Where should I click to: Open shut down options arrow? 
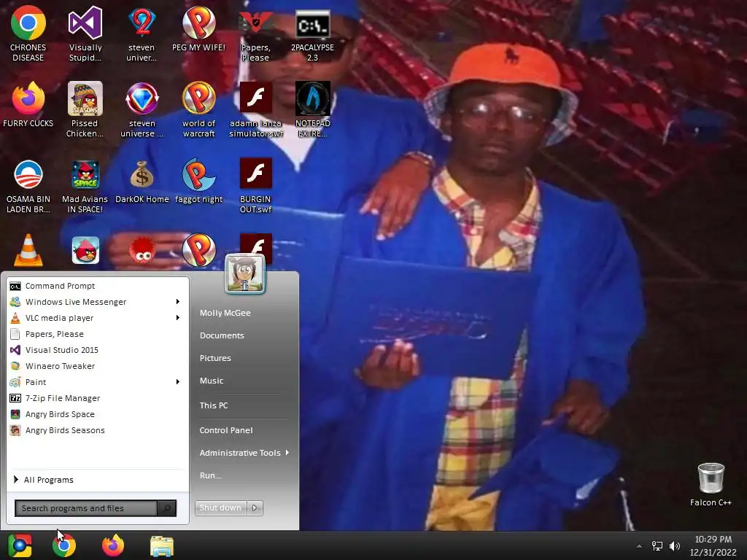[x=255, y=508]
